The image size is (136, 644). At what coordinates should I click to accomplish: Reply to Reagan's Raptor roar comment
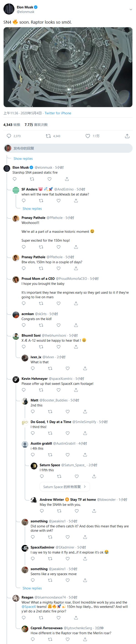[x=24, y=617]
